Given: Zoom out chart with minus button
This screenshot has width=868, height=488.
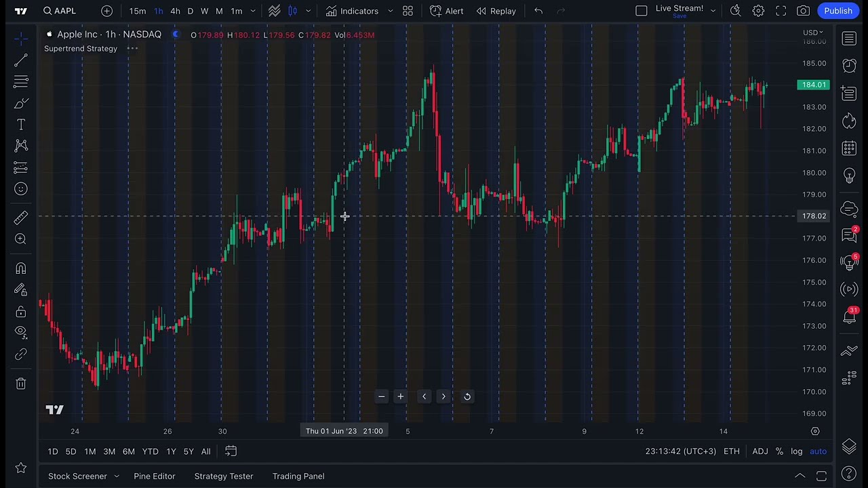Looking at the screenshot, I should pyautogui.click(x=381, y=396).
